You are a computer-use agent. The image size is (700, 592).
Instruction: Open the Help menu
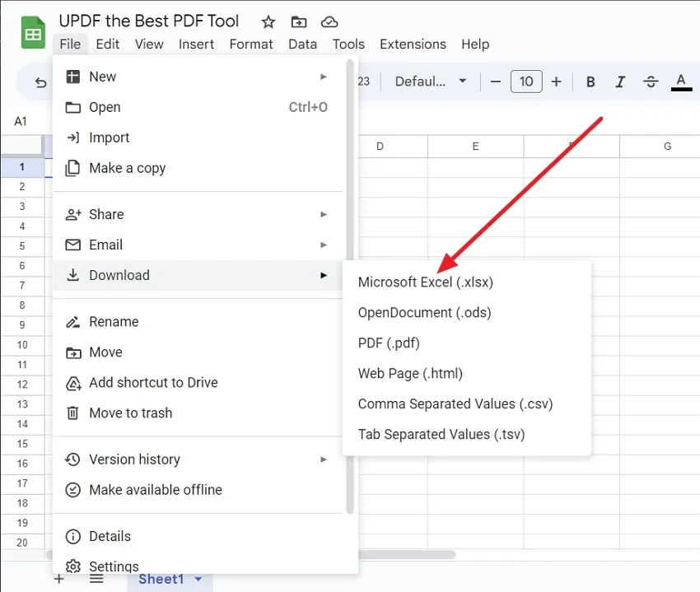[475, 44]
